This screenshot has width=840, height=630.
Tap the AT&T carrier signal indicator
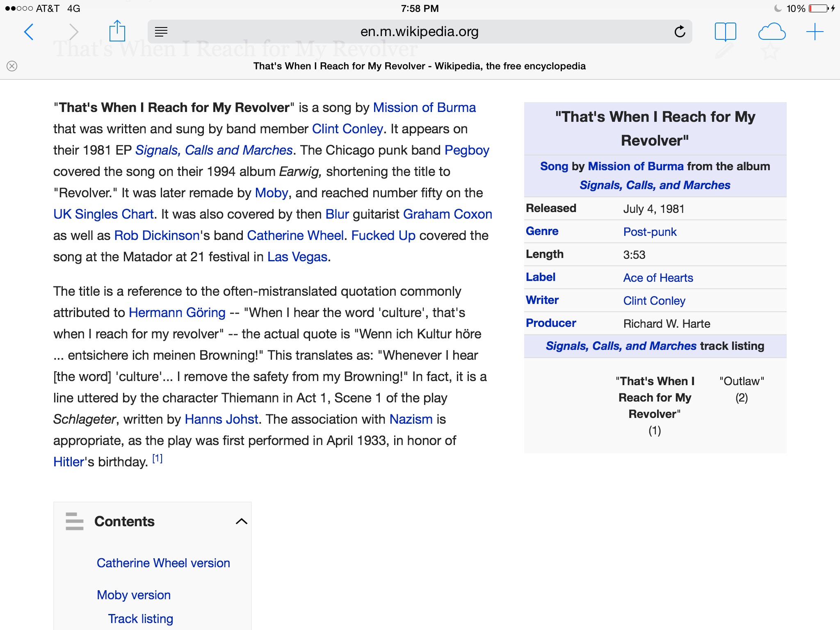tap(32, 8)
